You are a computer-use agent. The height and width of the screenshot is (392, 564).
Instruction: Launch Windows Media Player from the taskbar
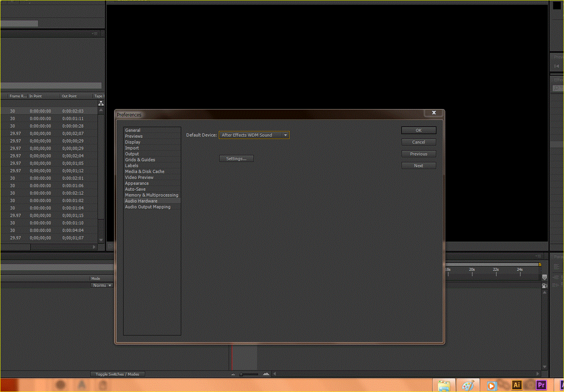pyautogui.click(x=491, y=385)
